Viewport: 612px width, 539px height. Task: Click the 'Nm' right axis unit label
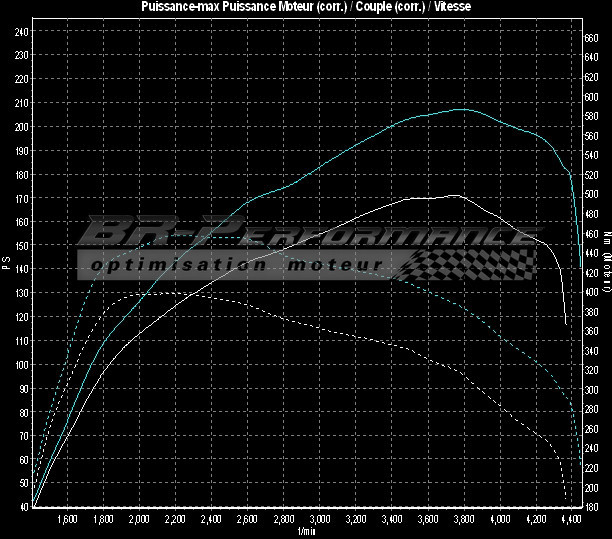point(606,238)
